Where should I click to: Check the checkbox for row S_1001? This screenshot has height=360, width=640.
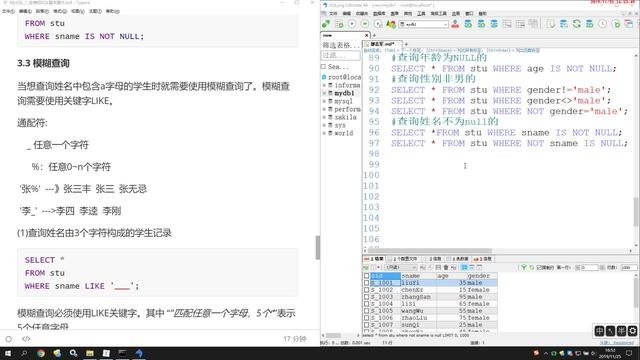click(x=367, y=282)
